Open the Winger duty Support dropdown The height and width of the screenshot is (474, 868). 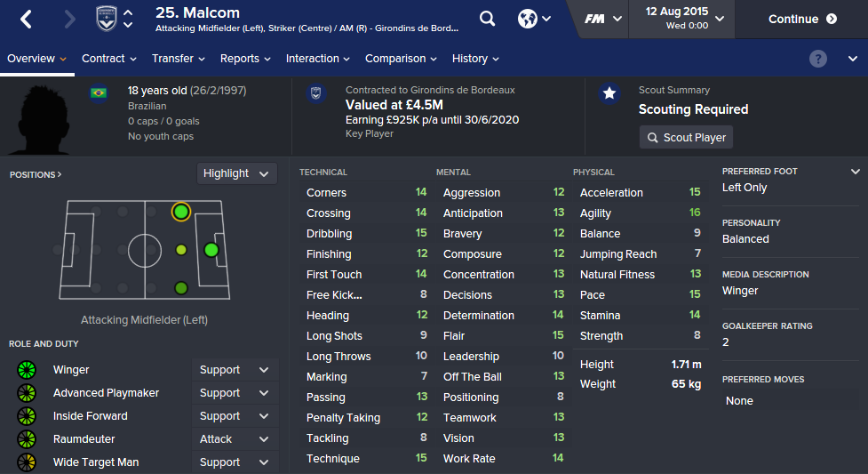coord(235,370)
